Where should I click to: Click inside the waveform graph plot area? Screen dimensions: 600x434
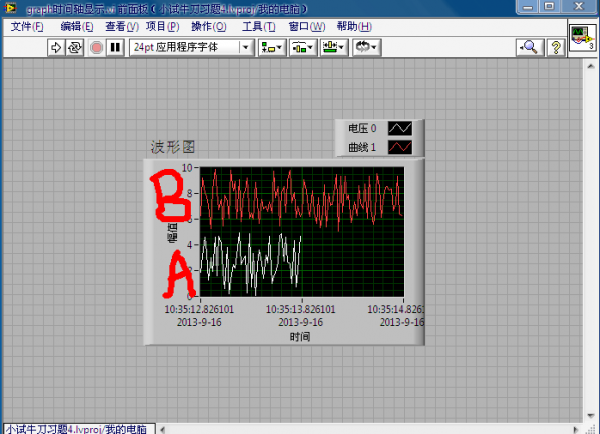[x=302, y=232]
